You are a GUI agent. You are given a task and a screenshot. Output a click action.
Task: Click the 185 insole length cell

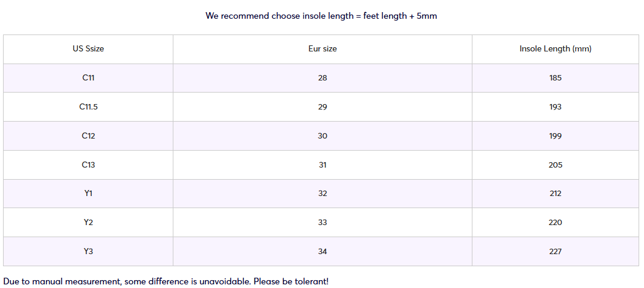pos(555,78)
